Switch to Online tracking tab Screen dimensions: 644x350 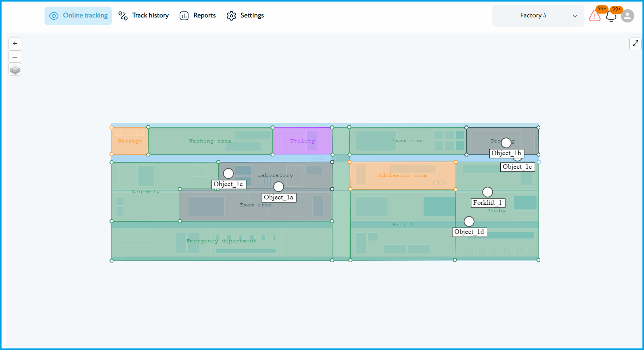click(x=78, y=15)
